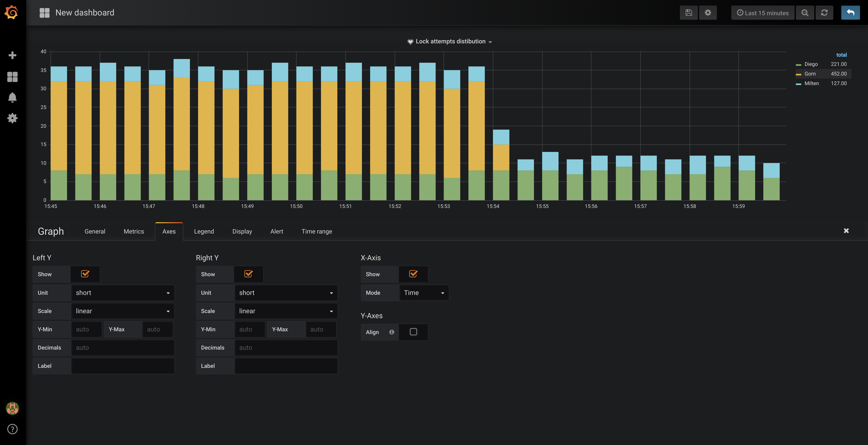The image size is (868, 445).
Task: Open the Left Y Unit dropdown
Action: pyautogui.click(x=123, y=293)
